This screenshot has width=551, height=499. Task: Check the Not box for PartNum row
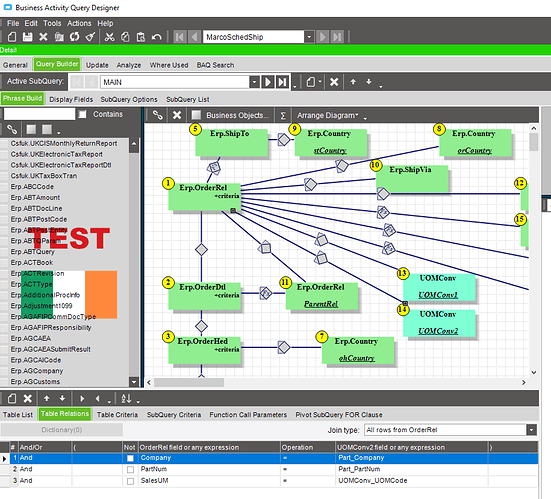(130, 469)
